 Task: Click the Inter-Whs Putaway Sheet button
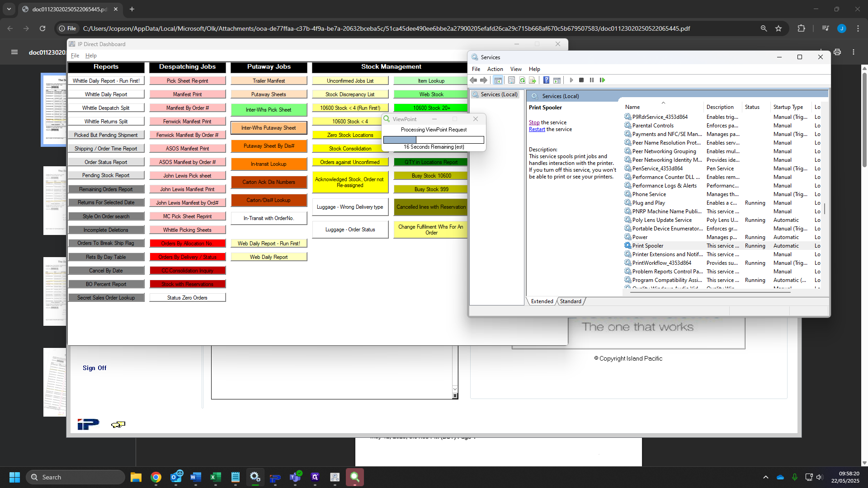(269, 128)
